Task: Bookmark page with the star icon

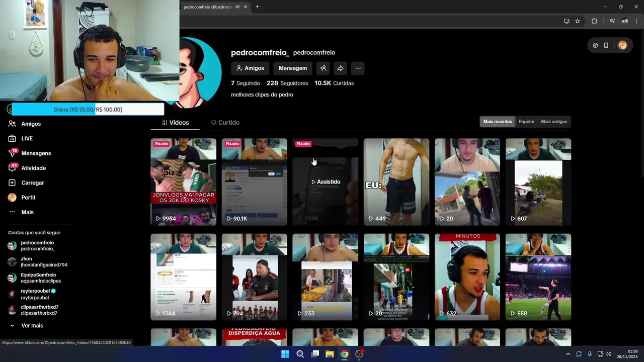Action: pyautogui.click(x=578, y=21)
